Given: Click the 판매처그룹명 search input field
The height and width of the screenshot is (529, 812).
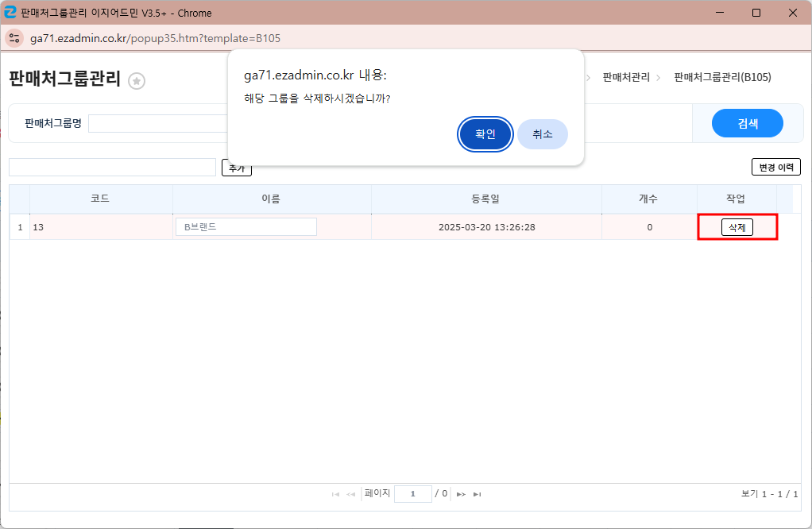Looking at the screenshot, I should pos(159,123).
